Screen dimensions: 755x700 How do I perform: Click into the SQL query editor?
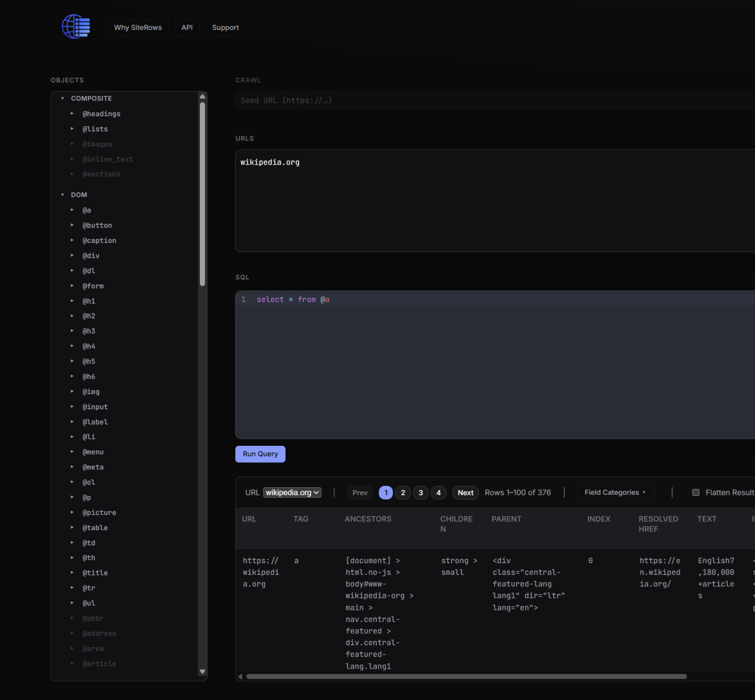click(x=495, y=364)
